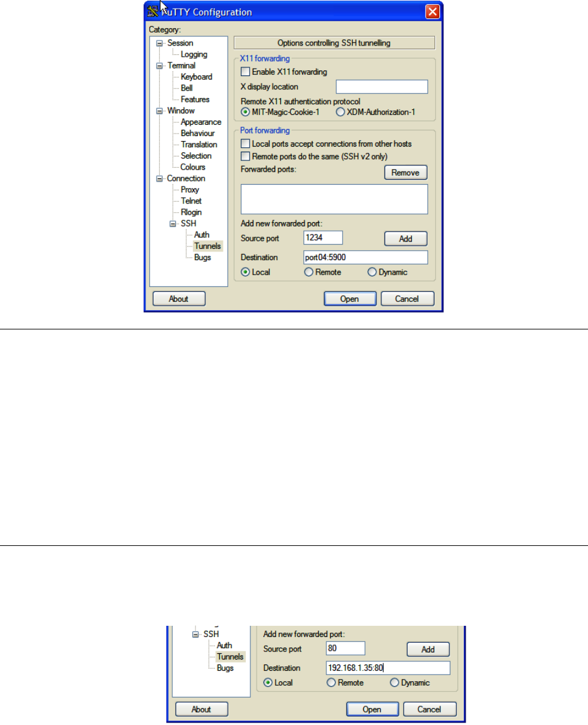The image size is (588, 725).
Task: Select Tunnels in lower dialog tree
Action: click(230, 656)
